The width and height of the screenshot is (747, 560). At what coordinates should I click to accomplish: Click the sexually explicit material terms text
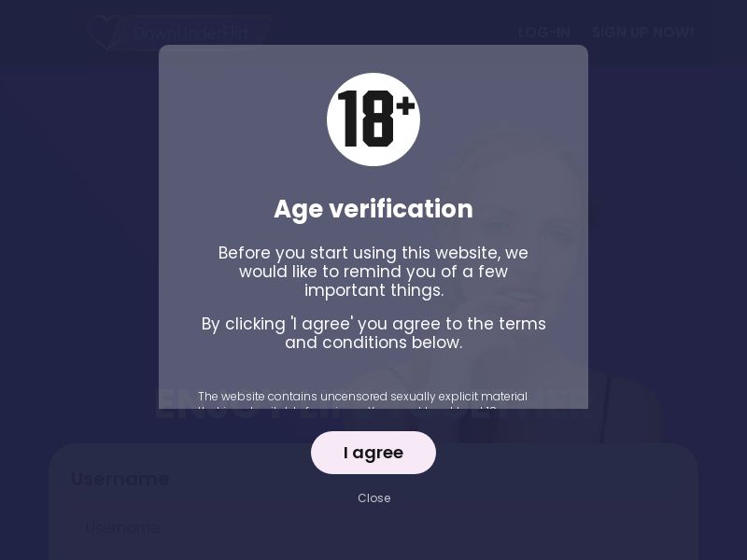click(x=362, y=397)
